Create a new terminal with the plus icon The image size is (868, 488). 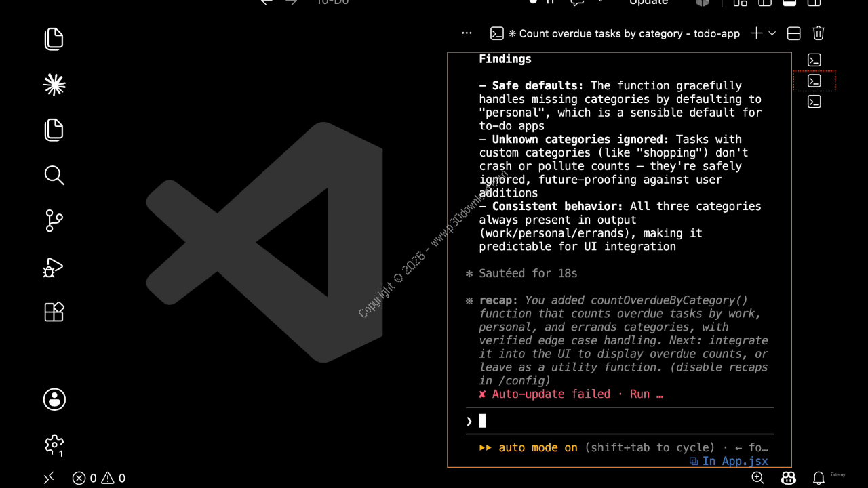756,33
